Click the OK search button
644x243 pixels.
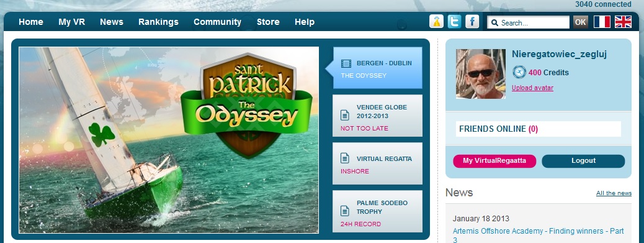click(580, 22)
